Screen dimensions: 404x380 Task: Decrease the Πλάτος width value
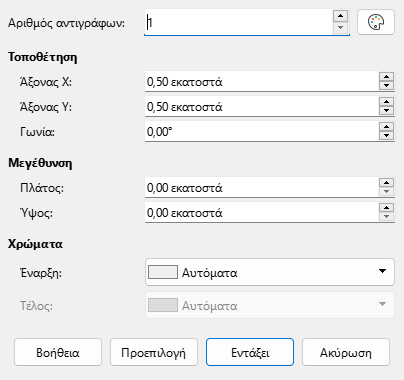click(x=386, y=192)
